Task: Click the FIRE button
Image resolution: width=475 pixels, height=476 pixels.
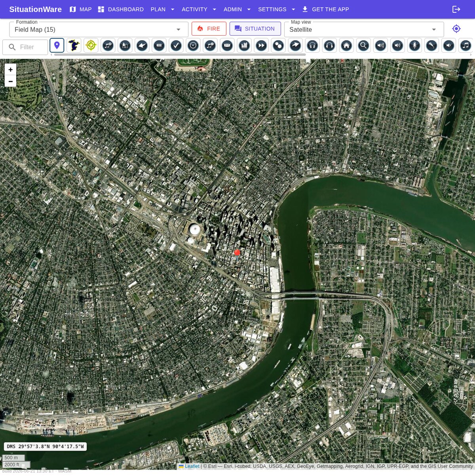Action: [x=209, y=29]
